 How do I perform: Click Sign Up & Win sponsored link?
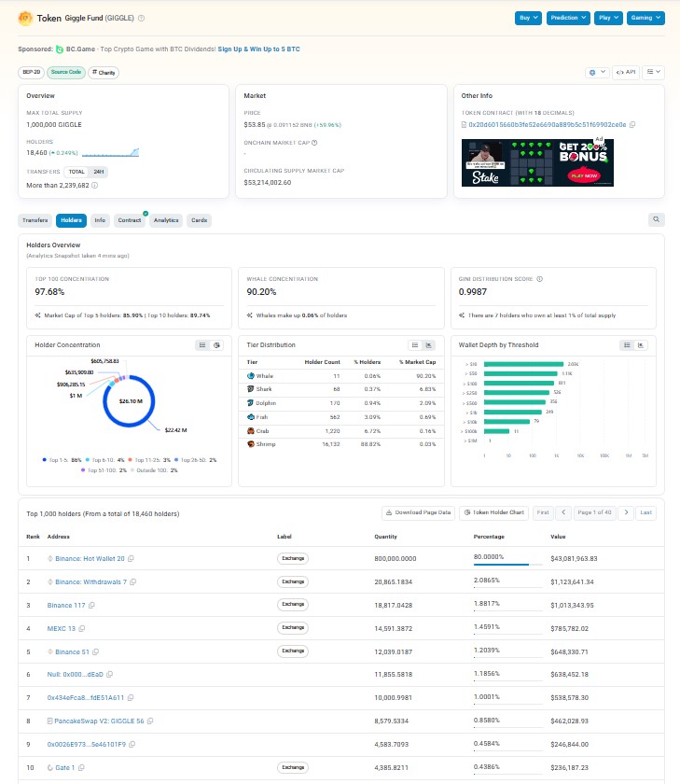click(258, 49)
